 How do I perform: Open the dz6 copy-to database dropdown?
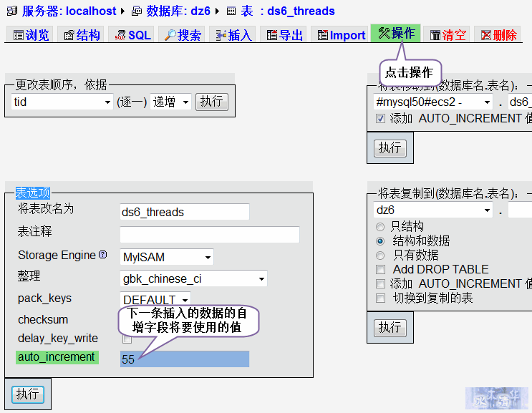coord(433,210)
